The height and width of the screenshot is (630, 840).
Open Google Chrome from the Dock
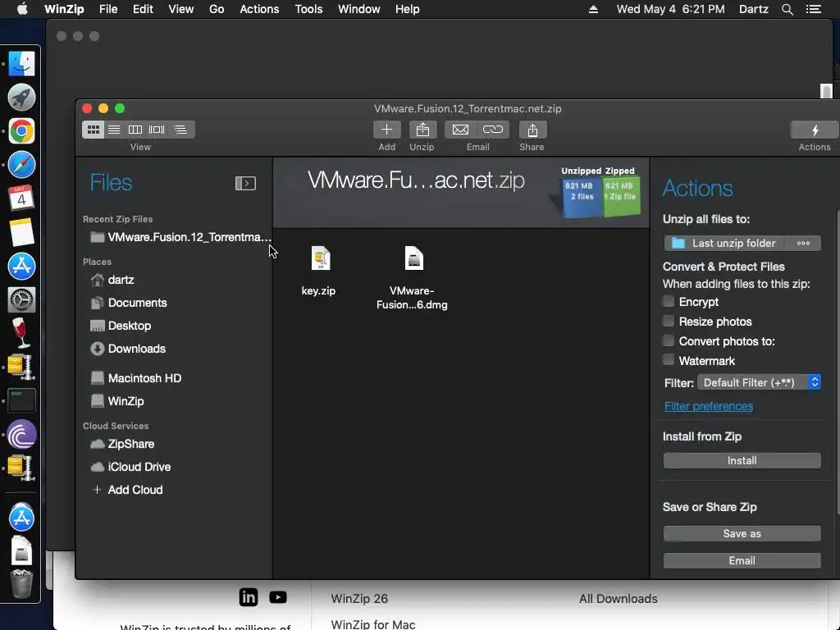[x=21, y=131]
